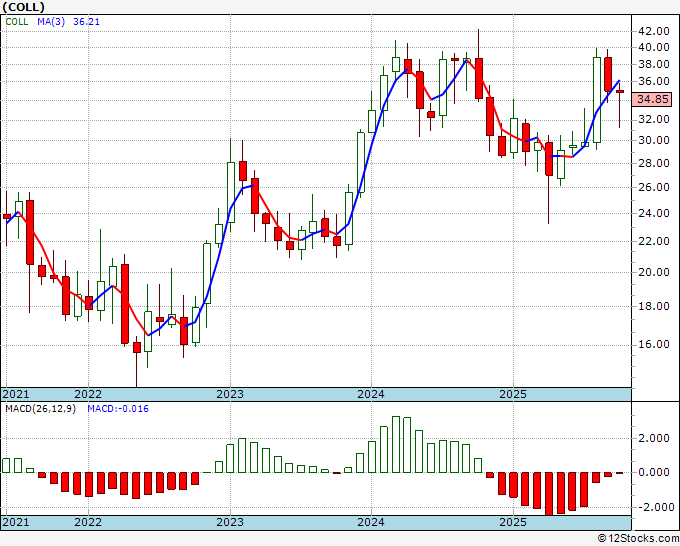
Task: Click the 16.00 price axis label
Action: pos(653,345)
